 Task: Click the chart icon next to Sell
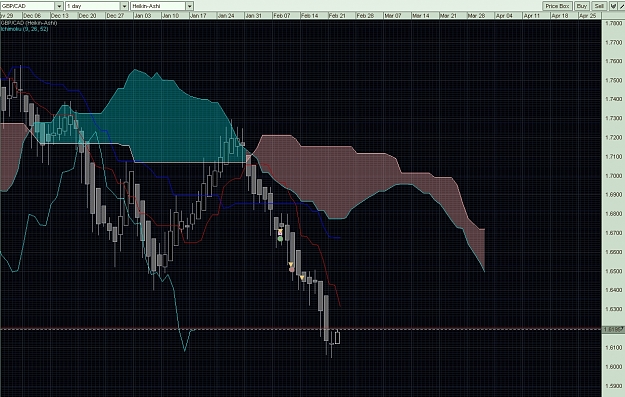coord(613,6)
